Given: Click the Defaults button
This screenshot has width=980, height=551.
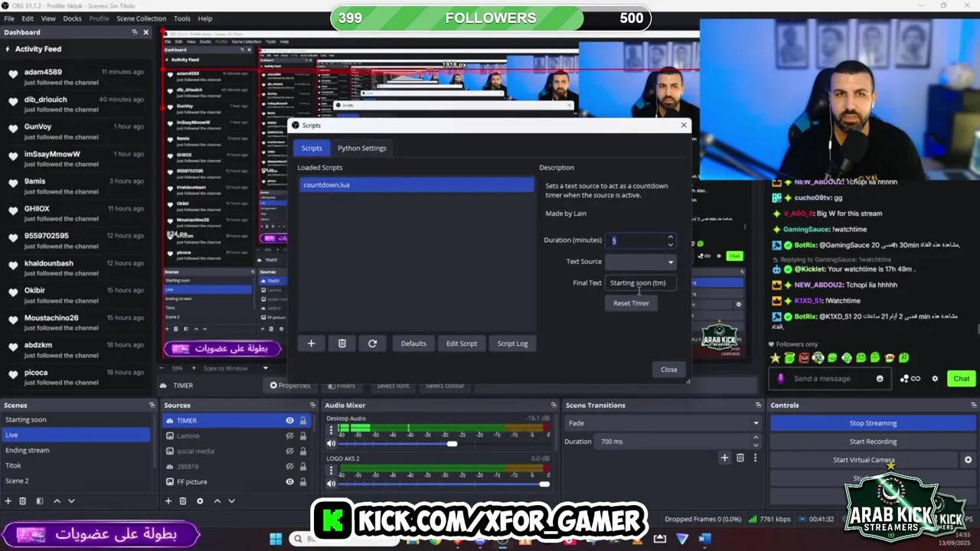Looking at the screenshot, I should [x=413, y=344].
